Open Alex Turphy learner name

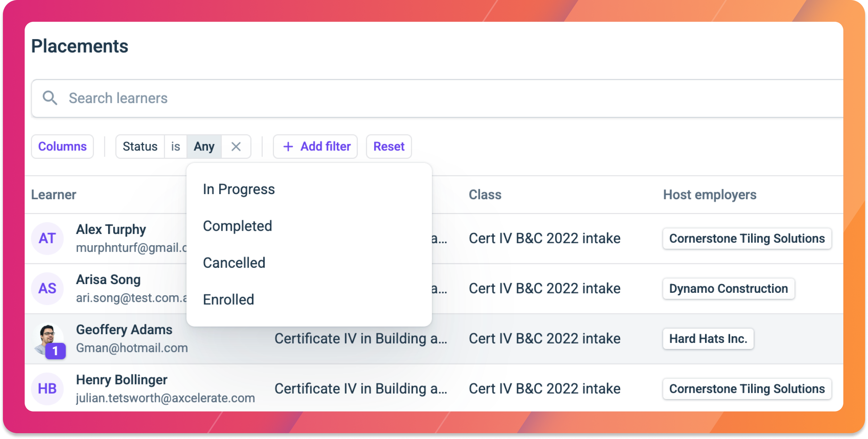tap(111, 229)
